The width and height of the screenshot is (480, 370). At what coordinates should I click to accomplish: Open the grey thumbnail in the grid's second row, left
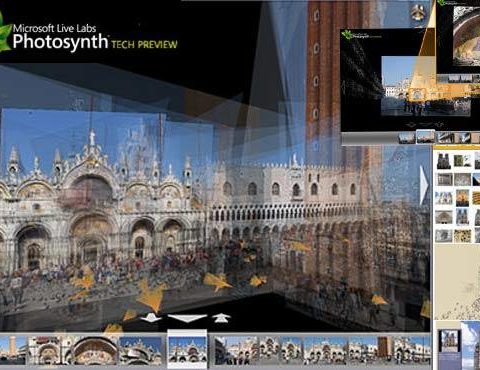[x=444, y=179]
